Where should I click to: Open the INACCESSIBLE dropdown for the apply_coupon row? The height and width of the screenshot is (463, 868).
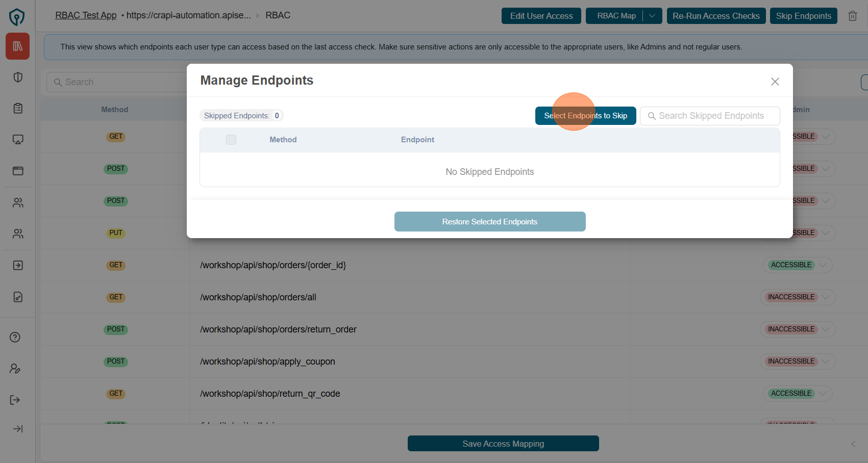[825, 362]
